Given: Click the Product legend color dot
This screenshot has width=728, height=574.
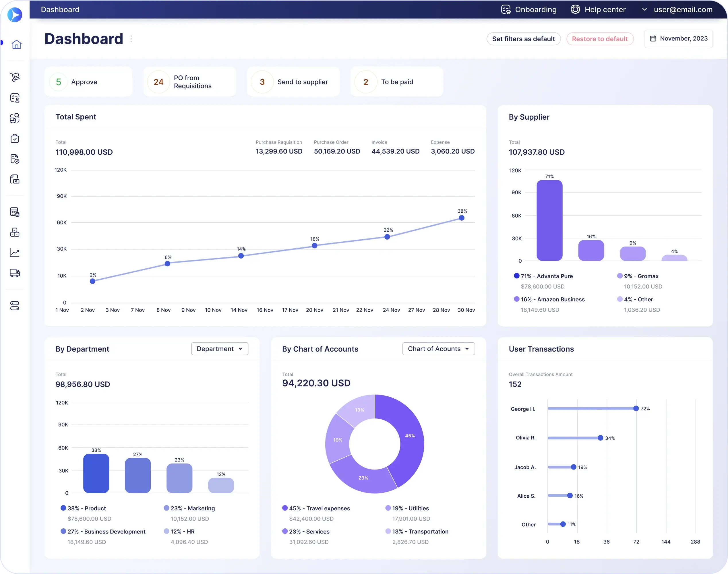Looking at the screenshot, I should pos(63,508).
